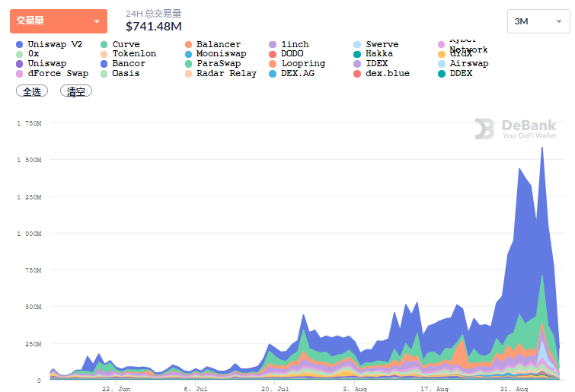Click the 3. Aug x-axis label
This screenshot has width=575, height=392.
pos(355,389)
